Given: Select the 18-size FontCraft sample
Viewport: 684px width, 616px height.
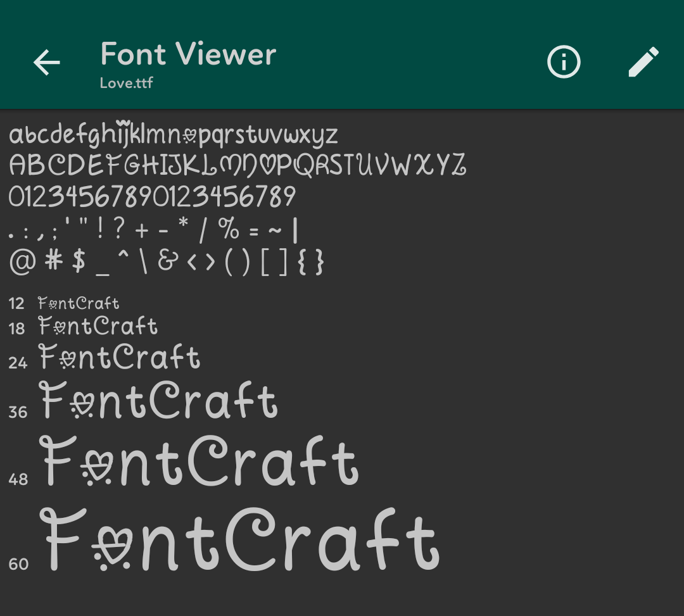Looking at the screenshot, I should 98,326.
